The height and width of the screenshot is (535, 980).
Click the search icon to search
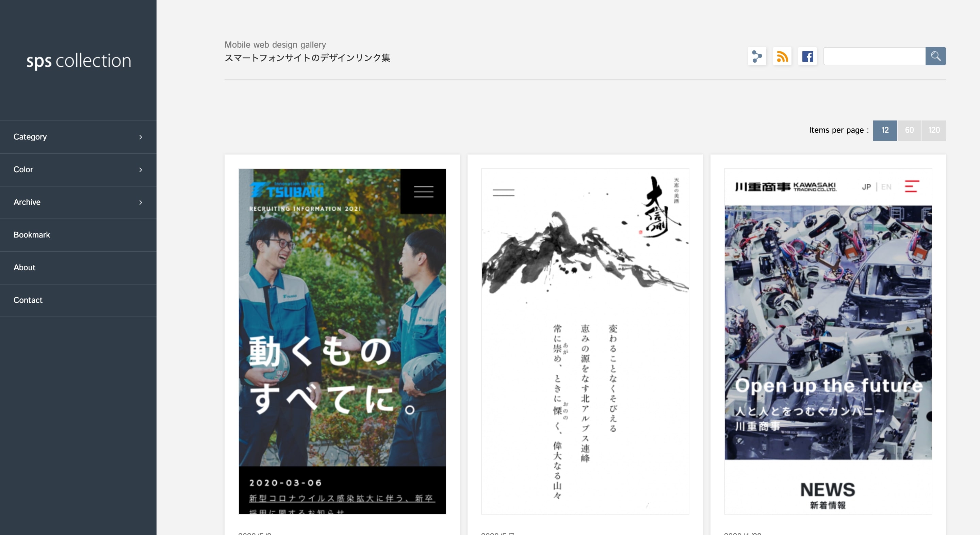coord(936,56)
